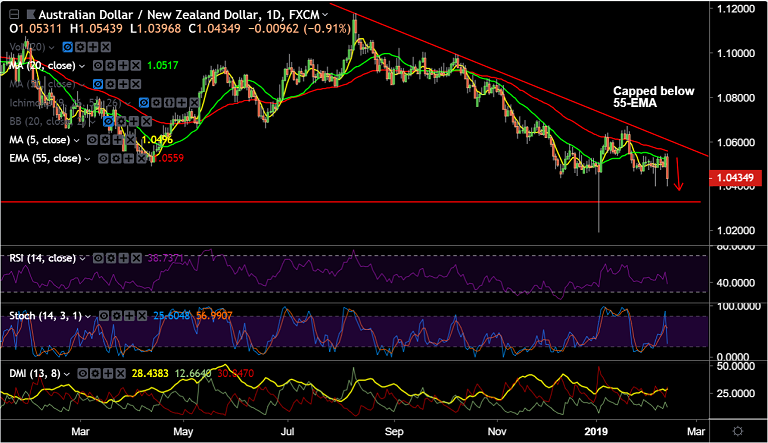
Task: View Ichimoku source code via curly braces icon
Action: click(169, 103)
